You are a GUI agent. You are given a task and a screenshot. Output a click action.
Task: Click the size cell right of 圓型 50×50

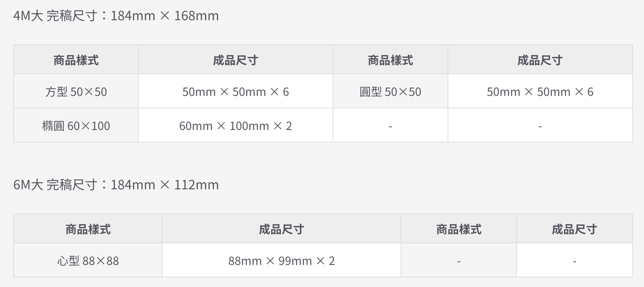coord(540,92)
